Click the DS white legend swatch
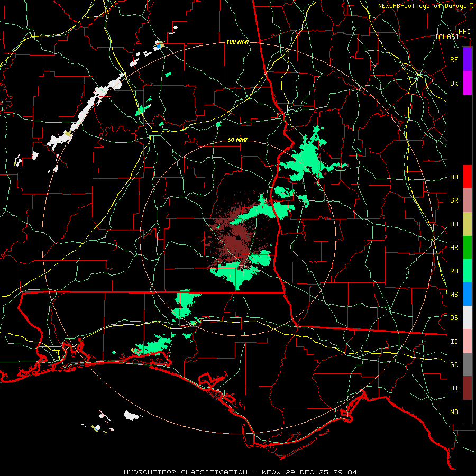The width and height of the screenshot is (476, 476). pyautogui.click(x=467, y=317)
